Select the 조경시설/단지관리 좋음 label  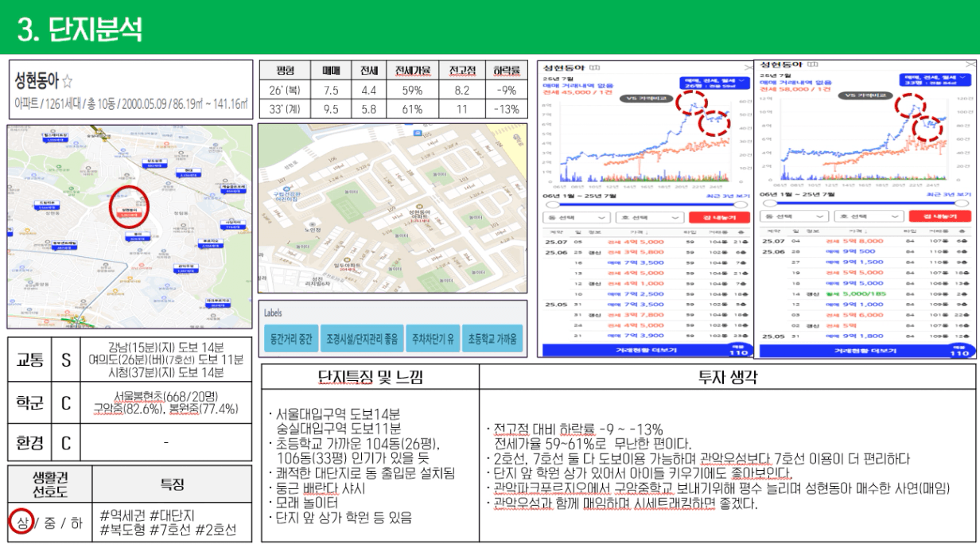361,339
